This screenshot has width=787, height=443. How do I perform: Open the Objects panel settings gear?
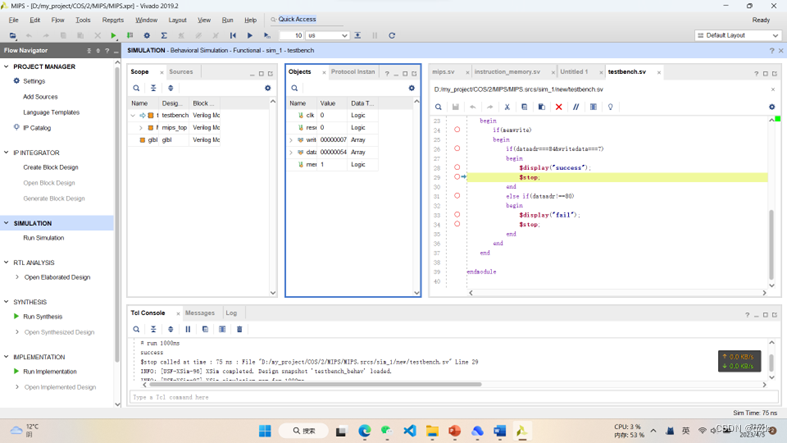412,88
